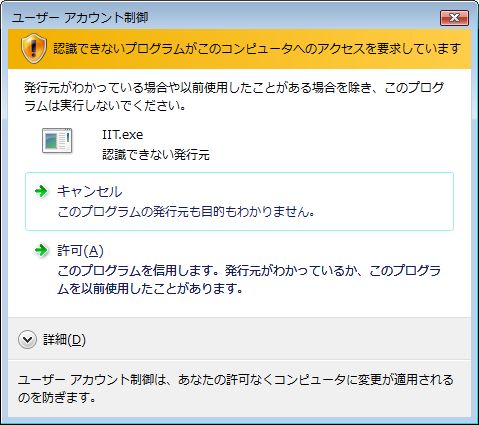Click the IIT.exe file name text
Screen dimensions: 479x425
122,135
